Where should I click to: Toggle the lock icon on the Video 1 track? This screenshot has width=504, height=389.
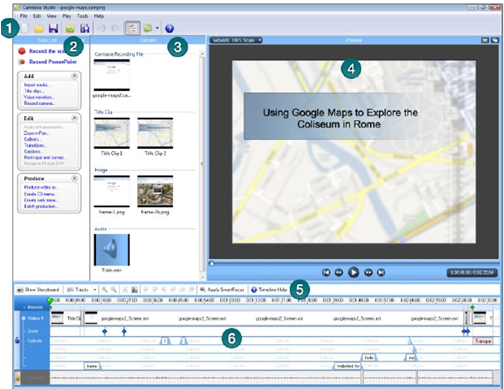click(x=17, y=340)
